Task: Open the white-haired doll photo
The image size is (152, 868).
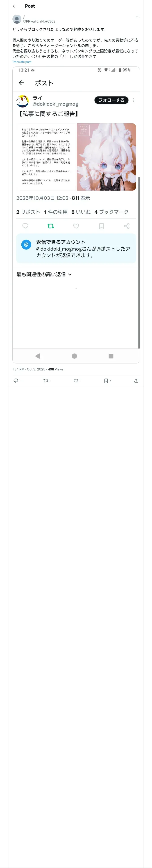Action: (106, 157)
